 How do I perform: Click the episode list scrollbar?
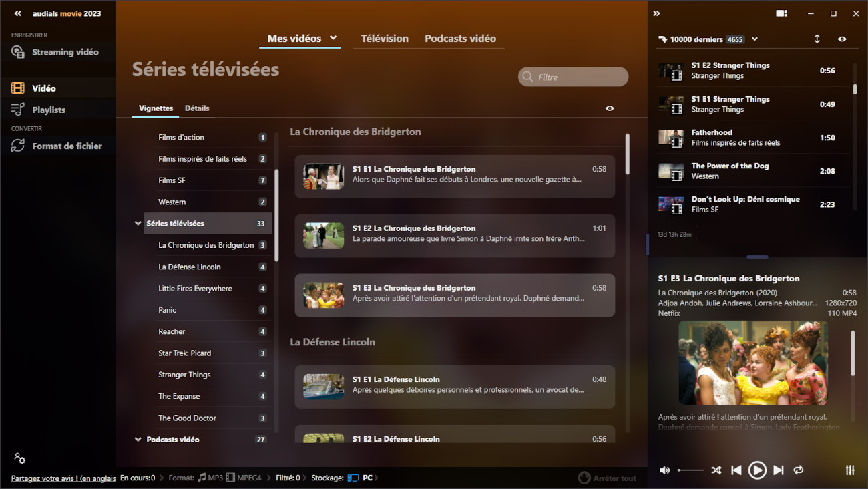(x=627, y=154)
